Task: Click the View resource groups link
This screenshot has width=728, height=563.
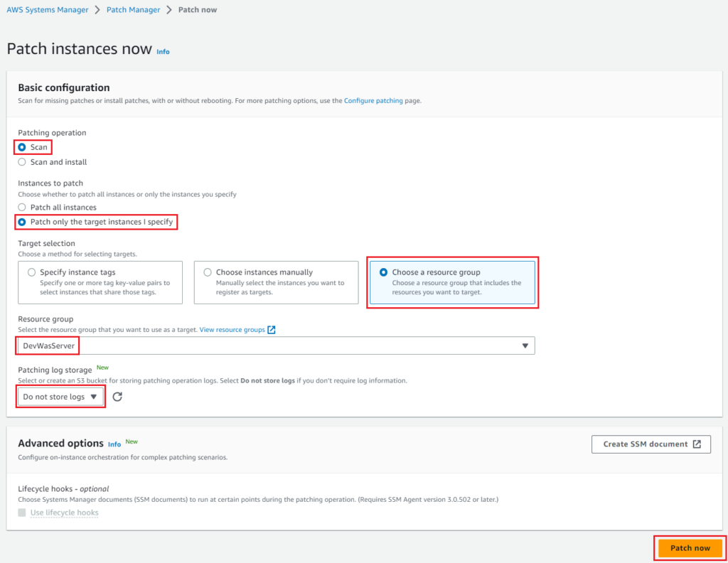Action: tap(232, 330)
